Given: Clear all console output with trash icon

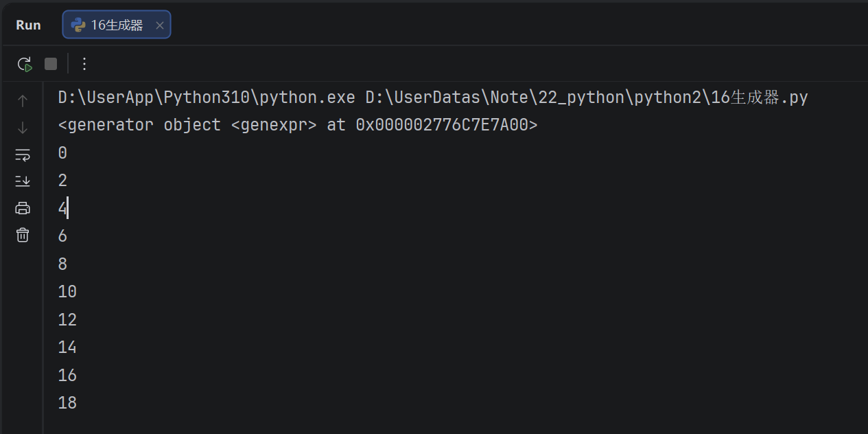Looking at the screenshot, I should tap(23, 235).
